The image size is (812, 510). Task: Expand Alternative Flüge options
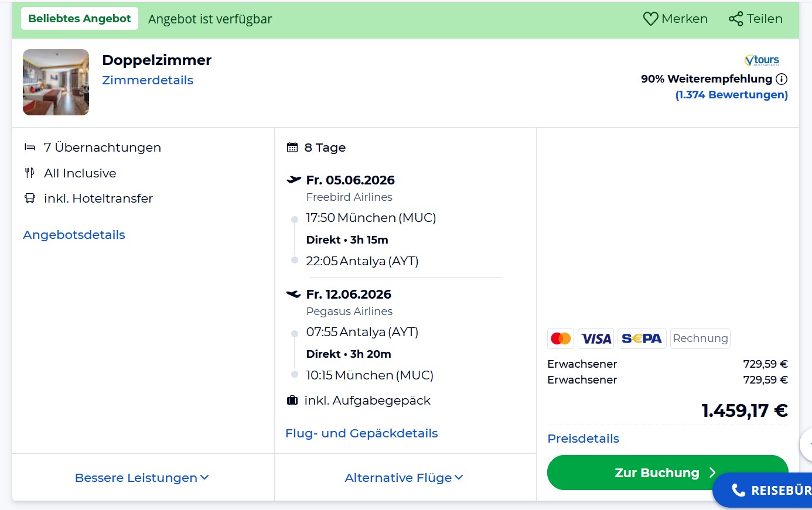(x=404, y=478)
